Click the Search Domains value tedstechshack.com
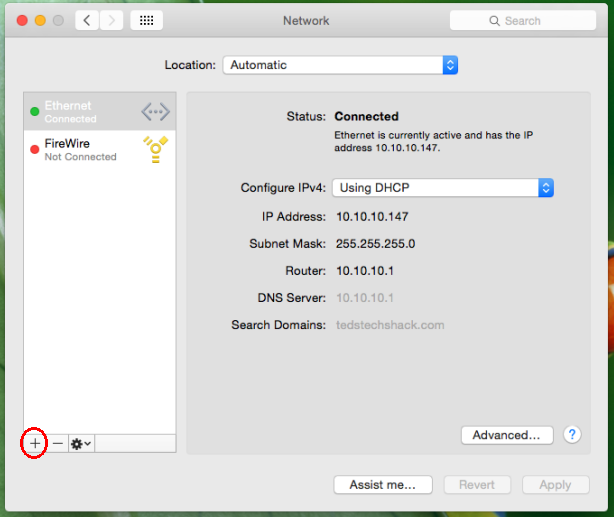614x517 pixels. [390, 325]
